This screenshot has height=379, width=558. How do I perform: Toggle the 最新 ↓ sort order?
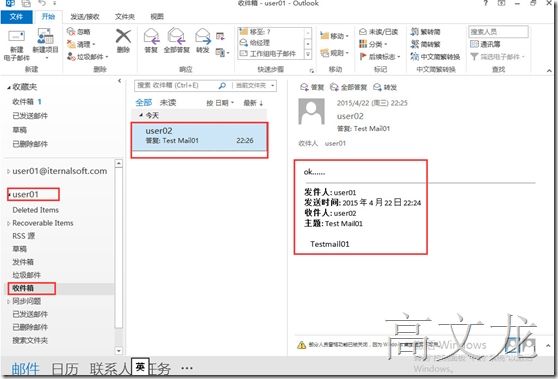coord(253,103)
